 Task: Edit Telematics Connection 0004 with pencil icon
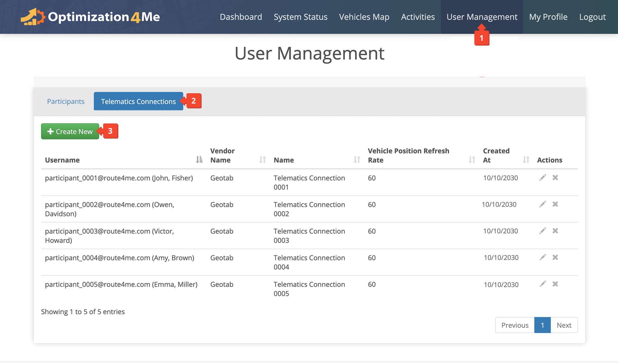(543, 257)
